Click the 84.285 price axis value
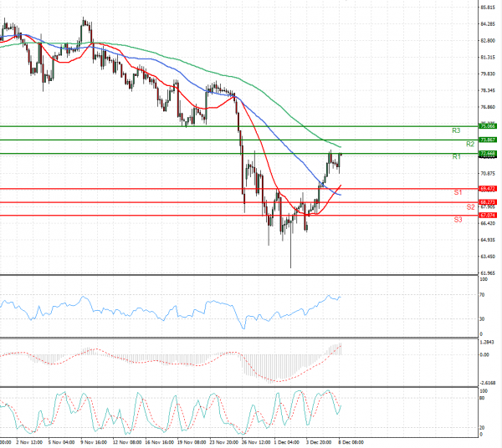502x448 pixels. tap(488, 24)
